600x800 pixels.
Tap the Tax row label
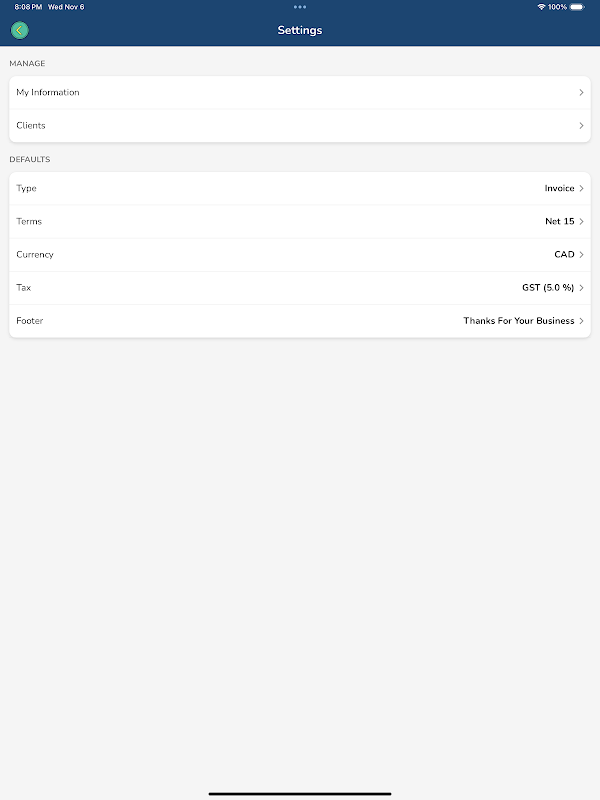tap(24, 287)
